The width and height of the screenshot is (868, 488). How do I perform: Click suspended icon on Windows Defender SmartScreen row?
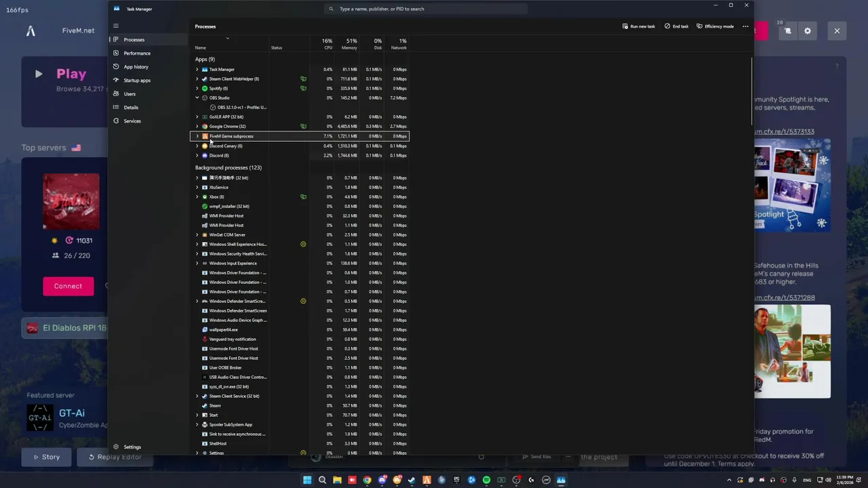pyautogui.click(x=303, y=301)
